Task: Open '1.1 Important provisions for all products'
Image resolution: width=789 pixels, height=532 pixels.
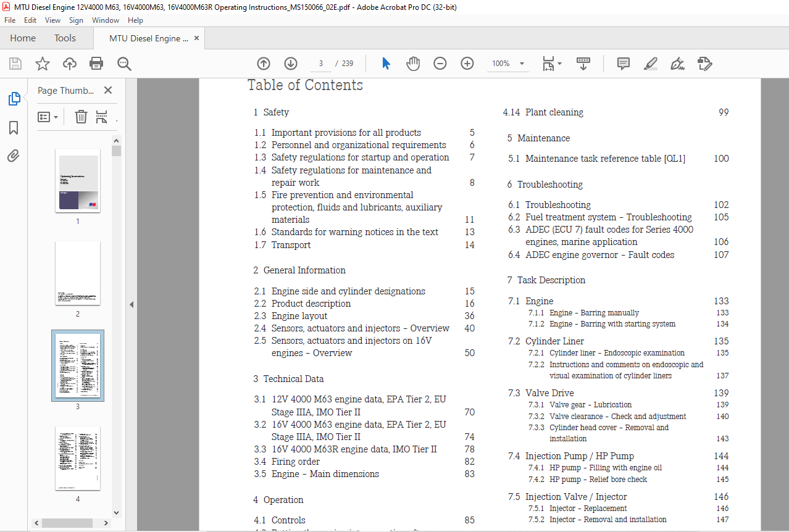Action: coord(364,133)
